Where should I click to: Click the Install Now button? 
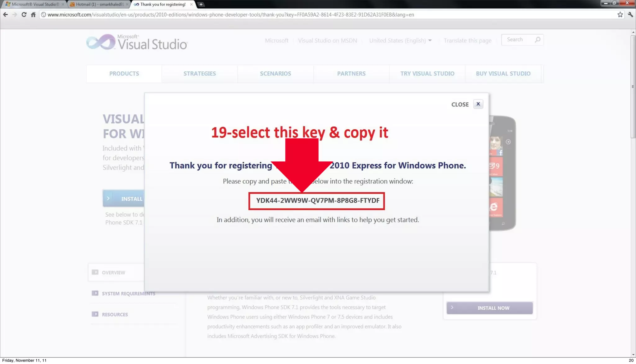489,308
